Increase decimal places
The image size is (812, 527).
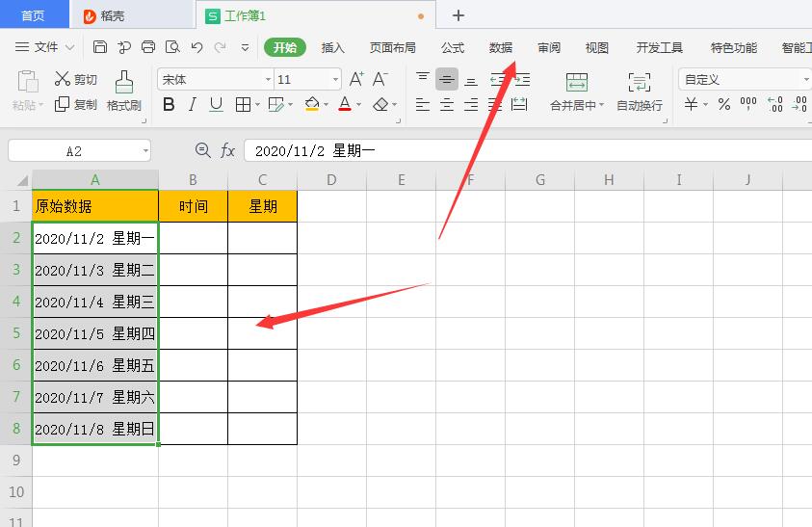775,104
